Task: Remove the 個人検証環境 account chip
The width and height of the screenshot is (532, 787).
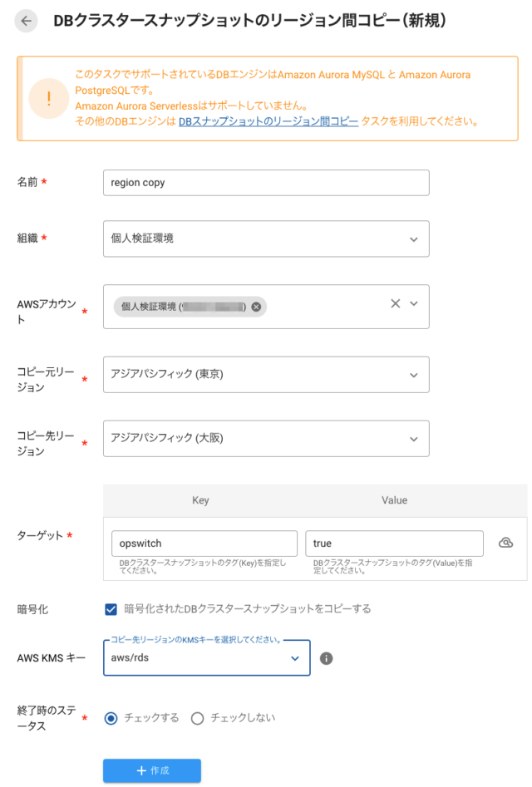Action: pyautogui.click(x=256, y=306)
